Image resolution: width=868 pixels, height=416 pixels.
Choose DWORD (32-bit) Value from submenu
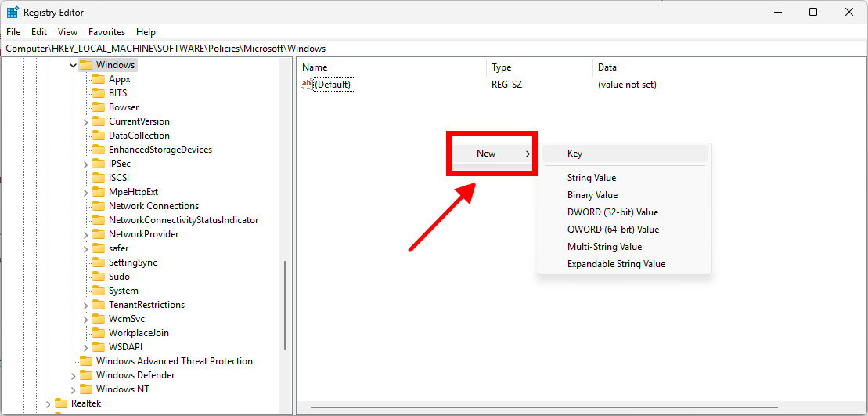point(612,212)
